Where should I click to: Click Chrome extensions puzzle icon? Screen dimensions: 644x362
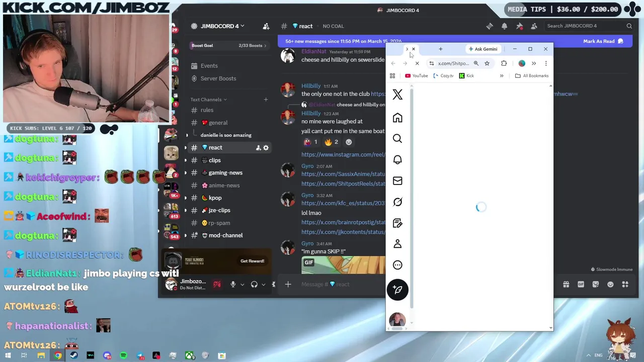pos(504,63)
